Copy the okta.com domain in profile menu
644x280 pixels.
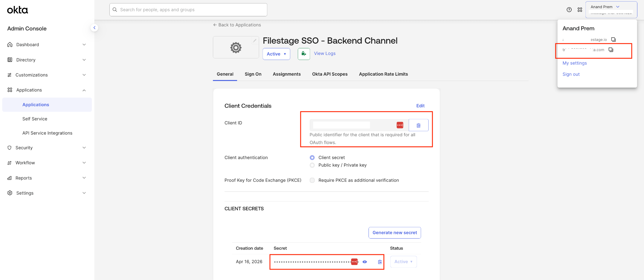point(611,50)
